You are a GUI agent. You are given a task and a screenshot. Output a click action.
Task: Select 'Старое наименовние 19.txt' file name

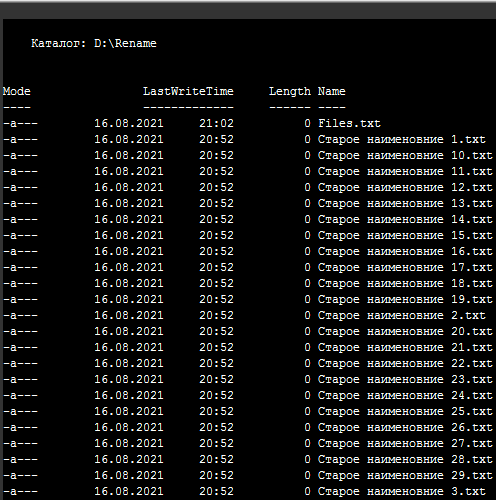point(405,299)
